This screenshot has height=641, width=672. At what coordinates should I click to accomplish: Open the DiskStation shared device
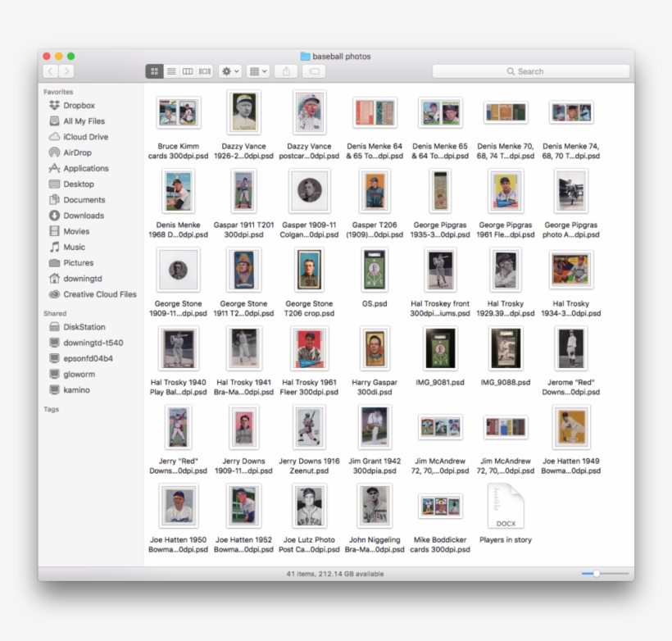click(x=84, y=327)
